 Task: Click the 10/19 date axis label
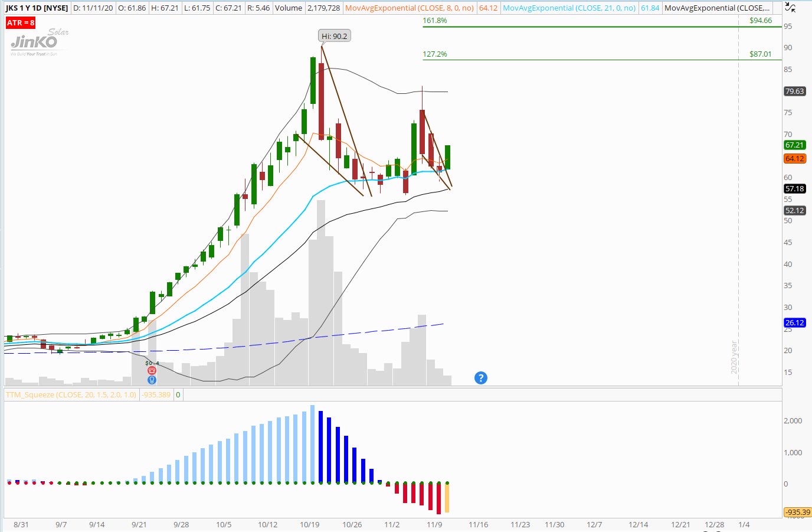tap(309, 524)
